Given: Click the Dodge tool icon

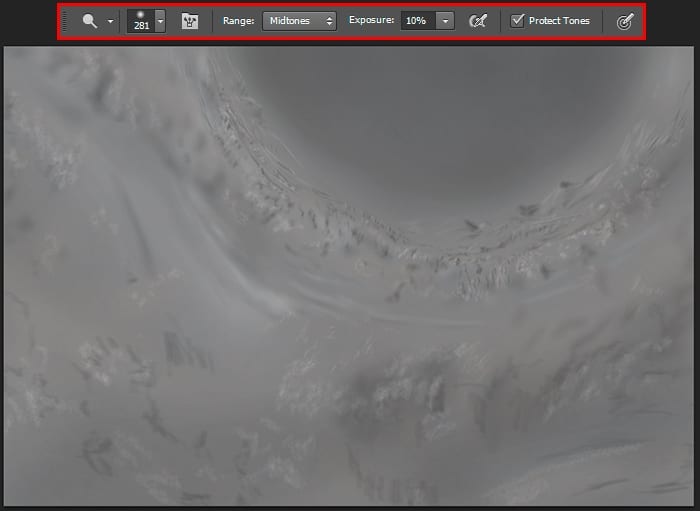Looking at the screenshot, I should pyautogui.click(x=90, y=21).
